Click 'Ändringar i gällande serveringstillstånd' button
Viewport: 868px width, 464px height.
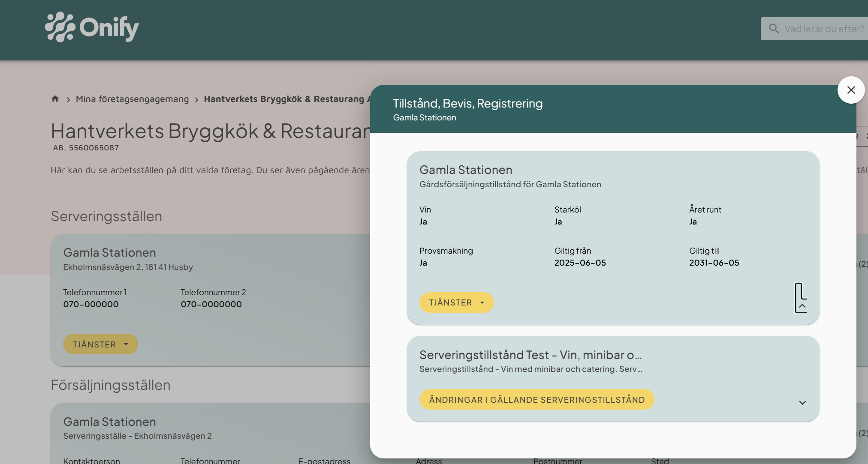pos(536,399)
